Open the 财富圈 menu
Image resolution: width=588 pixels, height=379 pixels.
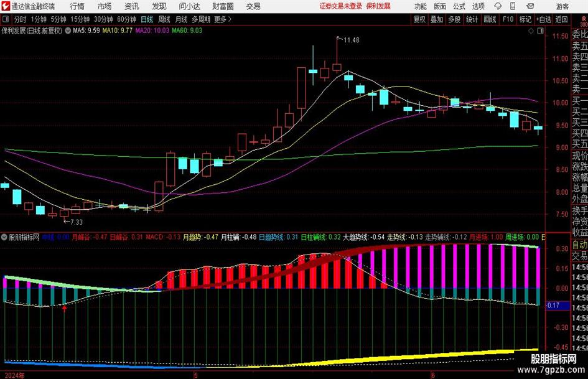click(x=223, y=6)
